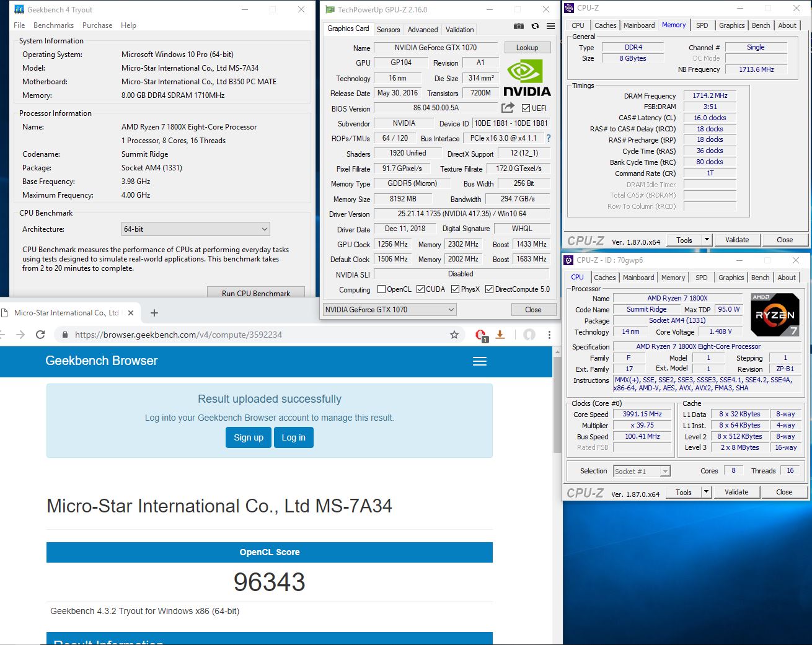812x645 pixels.
Task: Click Close button in GPU-Z
Action: 533,309
